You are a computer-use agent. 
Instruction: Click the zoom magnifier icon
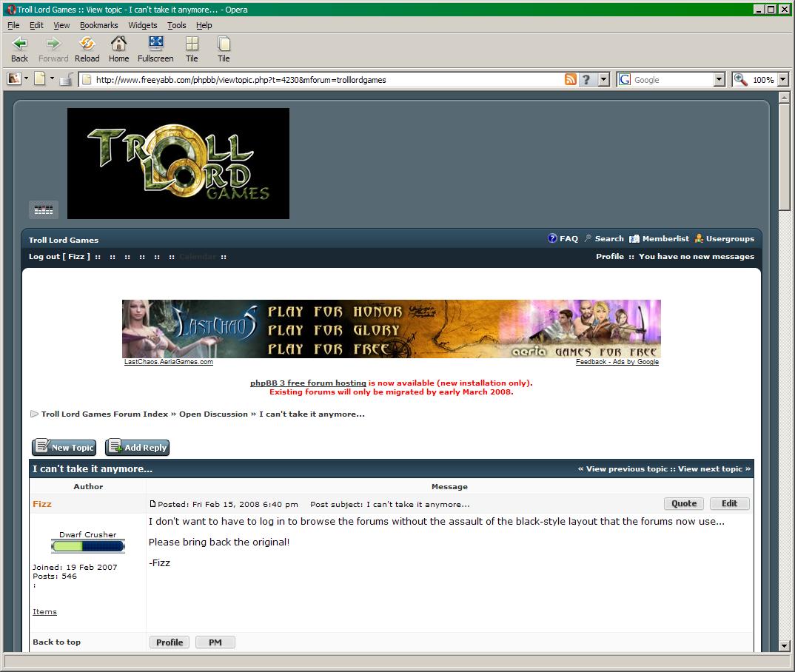[x=740, y=80]
